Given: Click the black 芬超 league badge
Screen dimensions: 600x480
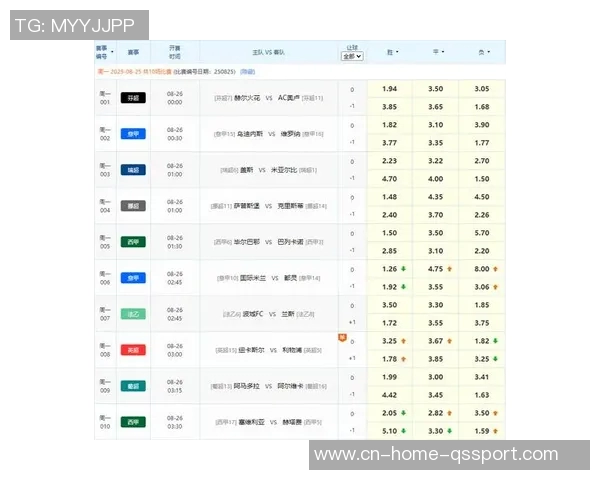Looking at the screenshot, I should click(x=133, y=98).
